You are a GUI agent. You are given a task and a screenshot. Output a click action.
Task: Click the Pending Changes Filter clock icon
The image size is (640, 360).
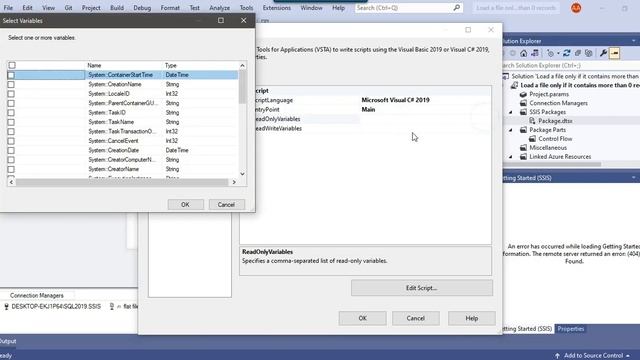(x=550, y=53)
